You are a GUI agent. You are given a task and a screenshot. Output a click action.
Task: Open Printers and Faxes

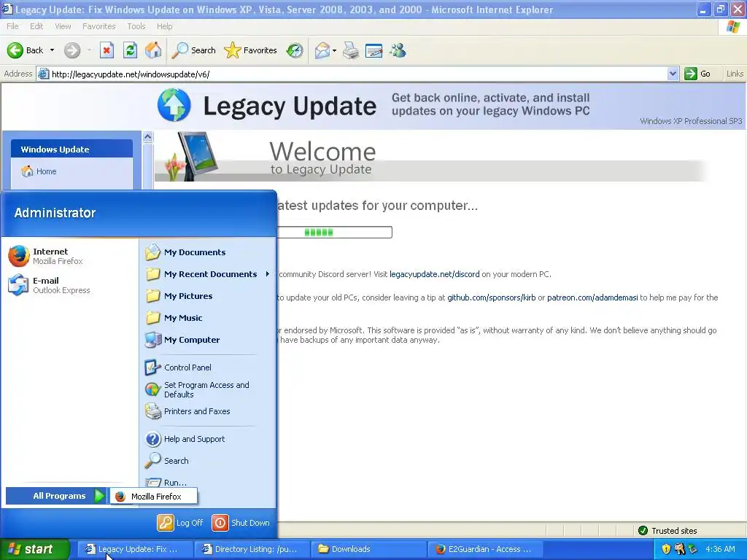coord(208,411)
